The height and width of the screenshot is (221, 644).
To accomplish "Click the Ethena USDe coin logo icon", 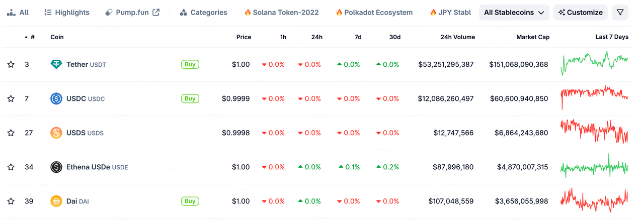I will (56, 167).
